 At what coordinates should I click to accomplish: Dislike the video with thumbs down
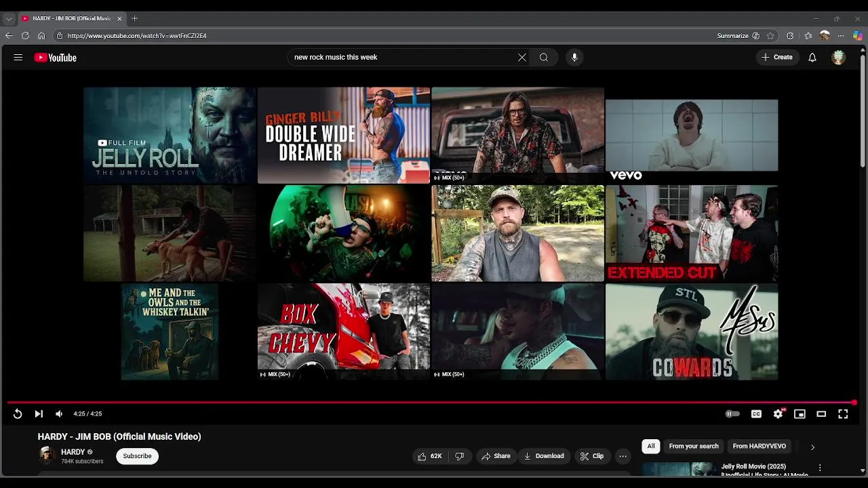point(459,456)
